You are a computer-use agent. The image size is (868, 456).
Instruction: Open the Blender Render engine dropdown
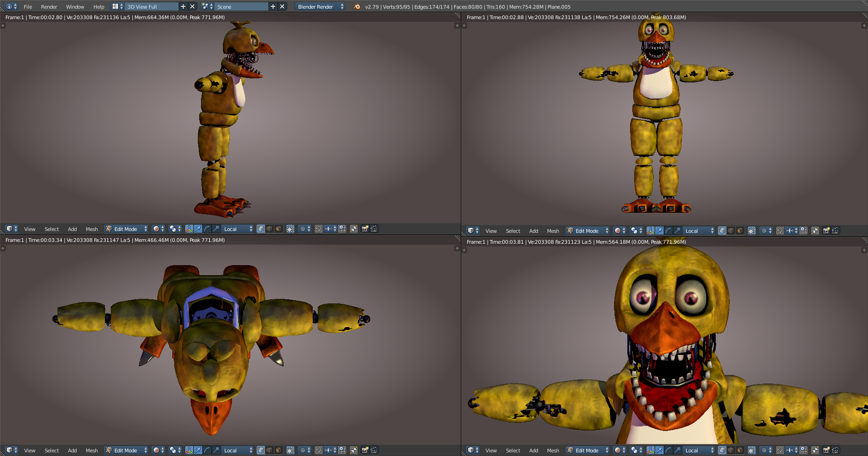coord(320,6)
